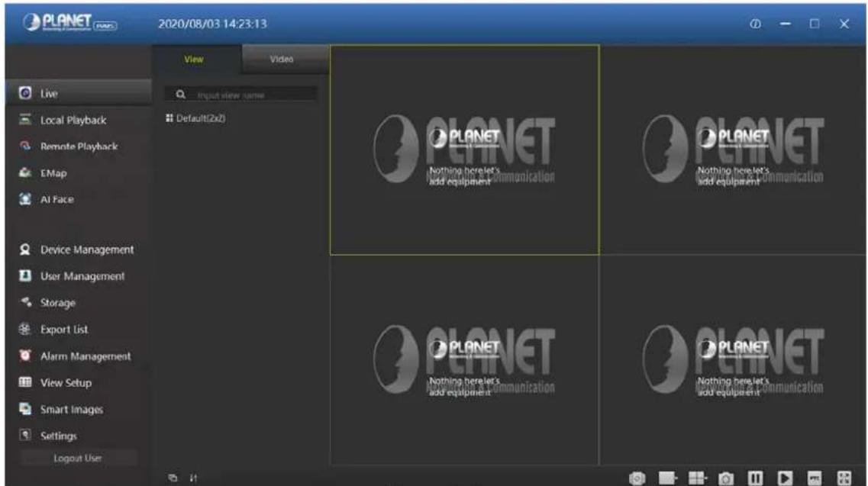Play all live video
The height and width of the screenshot is (486, 868).
pyautogui.click(x=785, y=478)
